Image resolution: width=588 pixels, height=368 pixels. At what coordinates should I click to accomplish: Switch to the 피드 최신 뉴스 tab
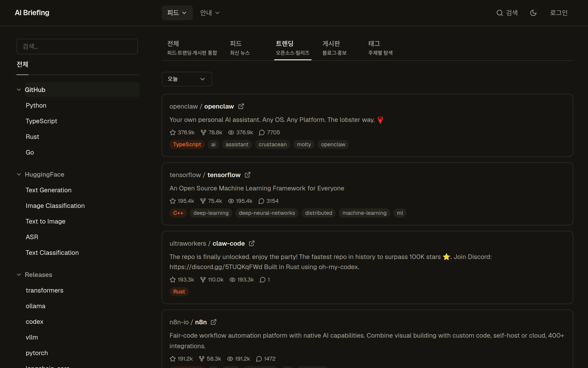pyautogui.click(x=240, y=48)
